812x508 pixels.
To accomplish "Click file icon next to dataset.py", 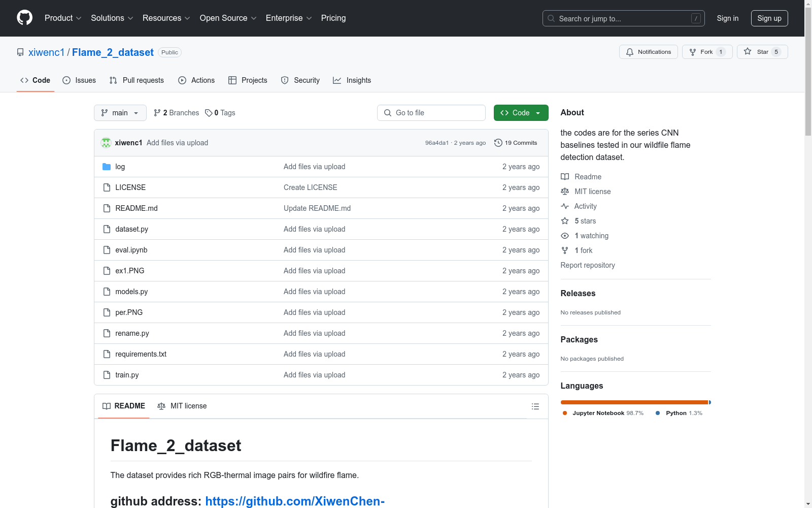I will 107,229.
